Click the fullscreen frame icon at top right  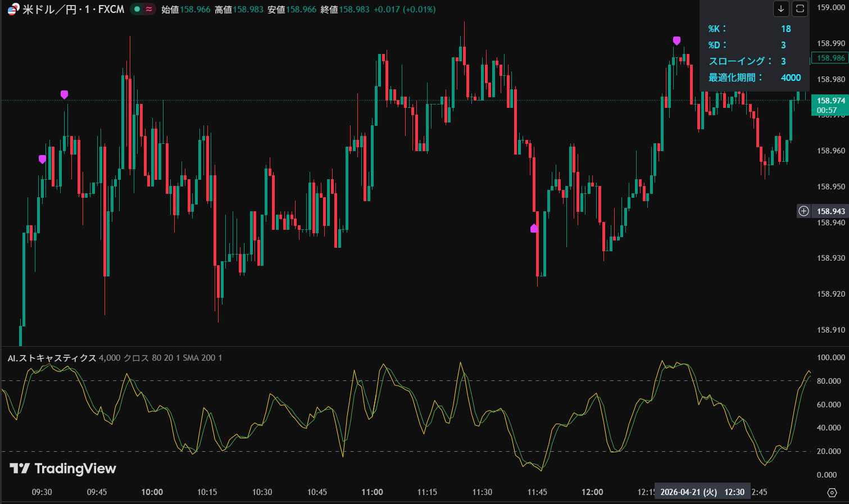tap(800, 8)
